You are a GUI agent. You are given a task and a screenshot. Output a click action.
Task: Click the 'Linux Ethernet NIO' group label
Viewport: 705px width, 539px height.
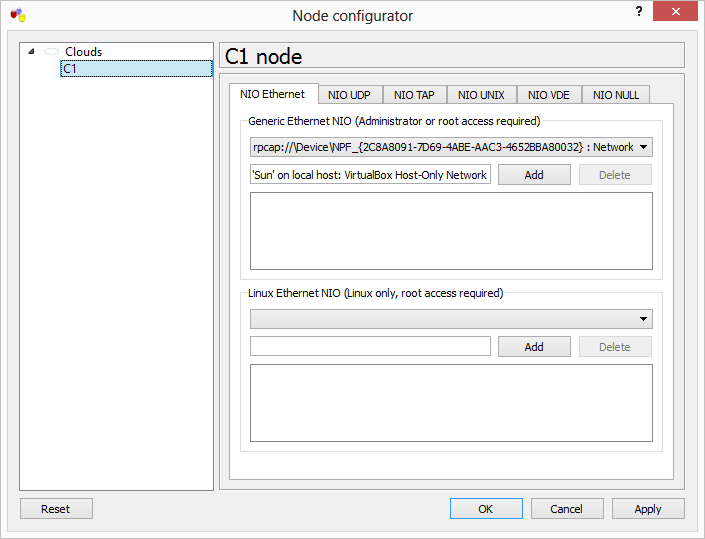tap(375, 293)
